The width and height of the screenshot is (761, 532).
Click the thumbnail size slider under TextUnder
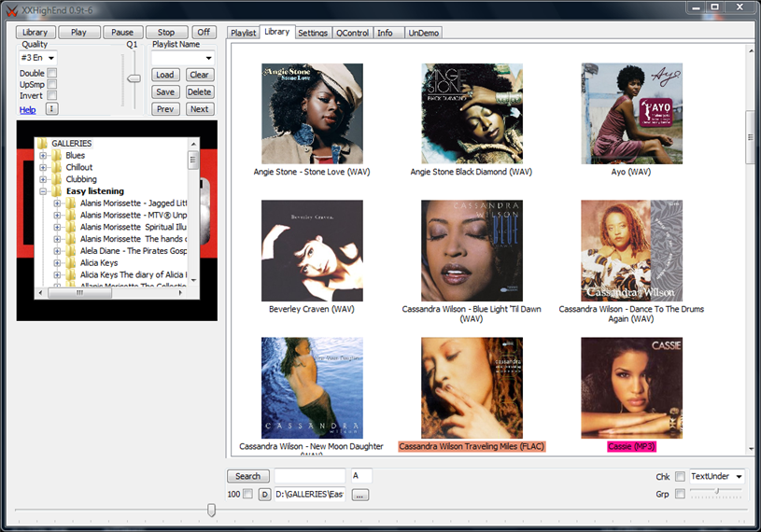click(717, 492)
